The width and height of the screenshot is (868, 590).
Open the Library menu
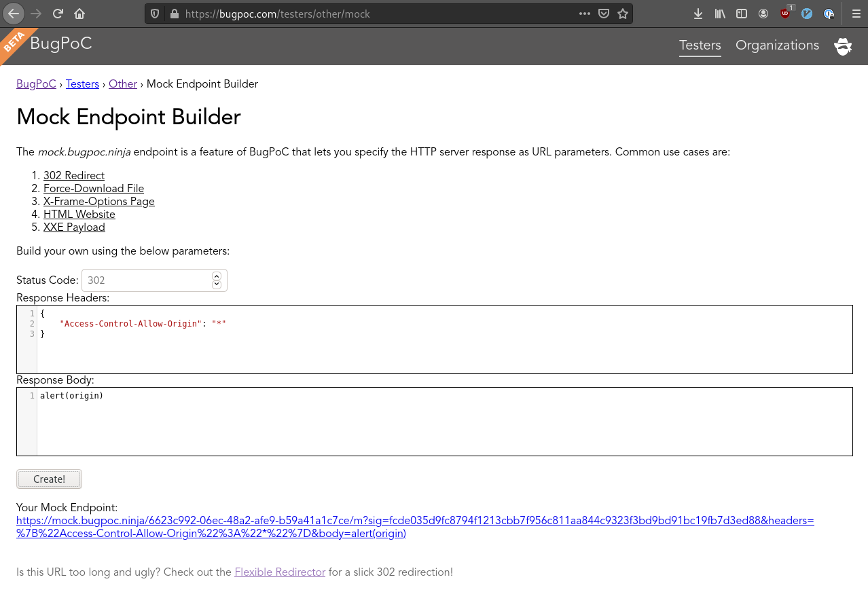coord(720,14)
